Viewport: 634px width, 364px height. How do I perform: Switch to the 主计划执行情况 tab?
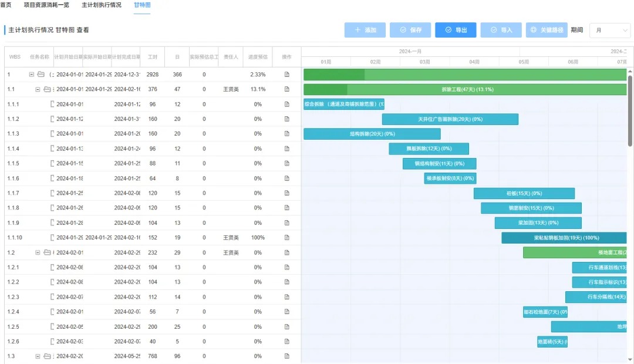tap(102, 5)
